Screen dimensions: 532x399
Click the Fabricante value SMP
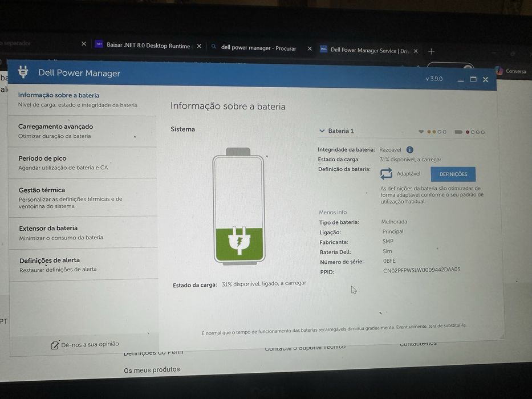pos(388,241)
